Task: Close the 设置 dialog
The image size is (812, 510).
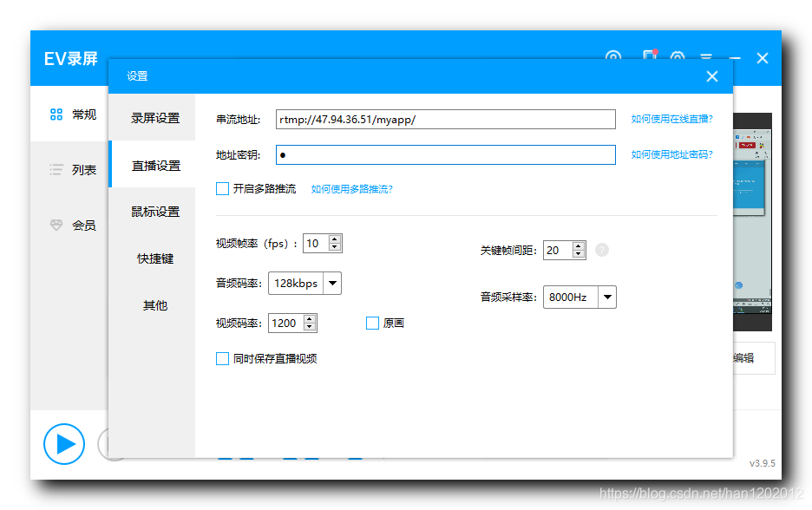Action: coord(712,76)
